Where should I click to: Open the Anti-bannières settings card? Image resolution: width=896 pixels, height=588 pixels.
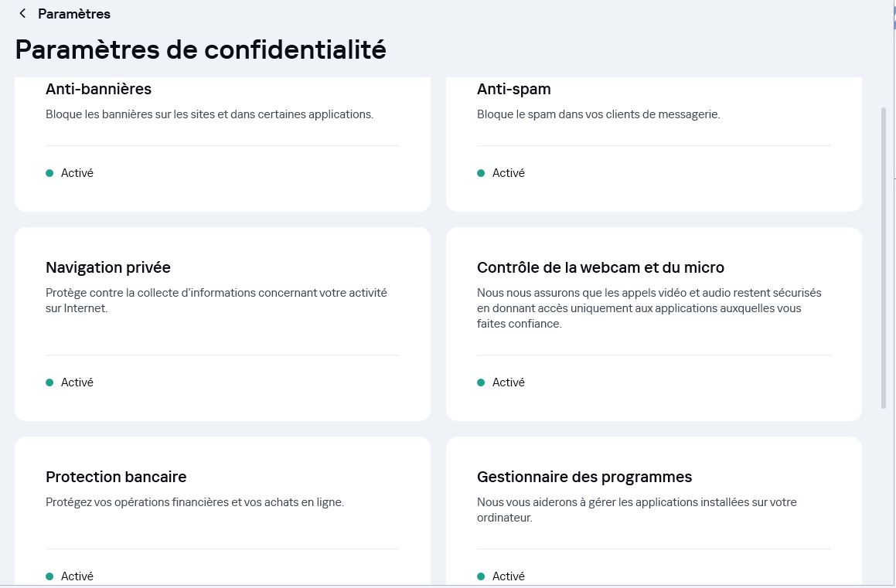coord(223,144)
